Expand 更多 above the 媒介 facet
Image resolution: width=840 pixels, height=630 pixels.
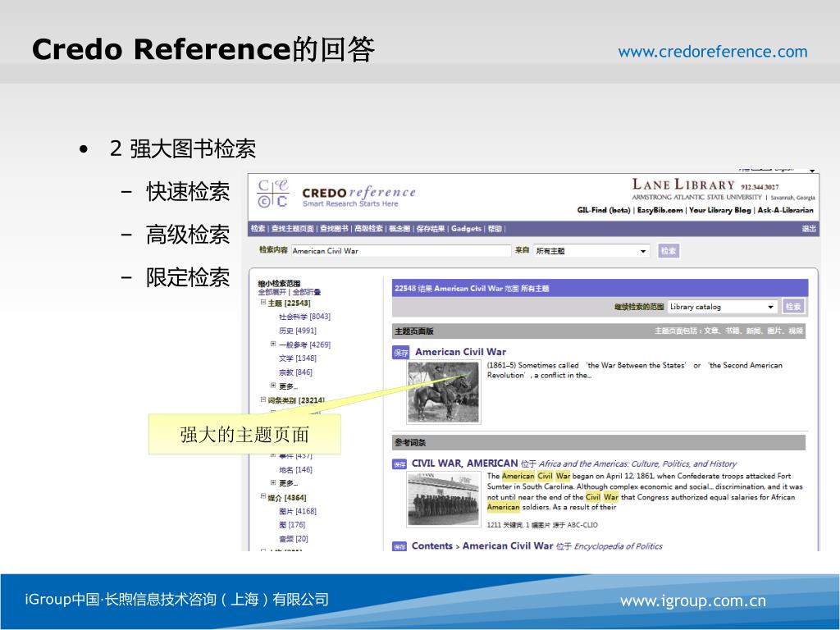[x=273, y=483]
